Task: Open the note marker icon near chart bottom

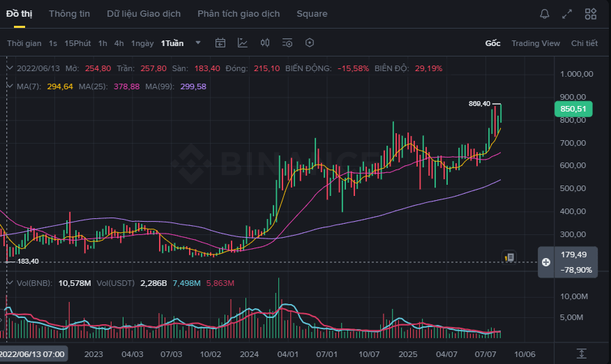Action: 509,257
